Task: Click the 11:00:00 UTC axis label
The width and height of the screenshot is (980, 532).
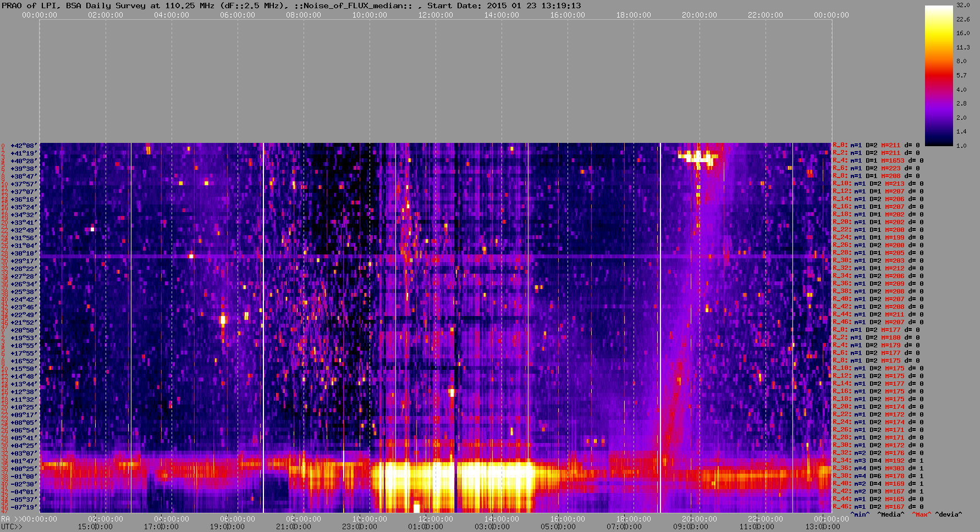Action: [756, 527]
